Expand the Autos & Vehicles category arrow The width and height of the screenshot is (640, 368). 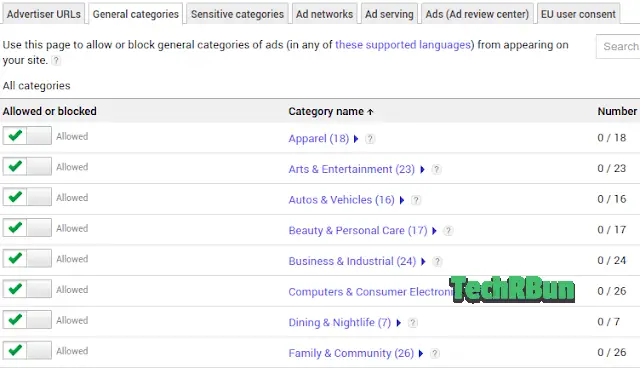pyautogui.click(x=402, y=200)
